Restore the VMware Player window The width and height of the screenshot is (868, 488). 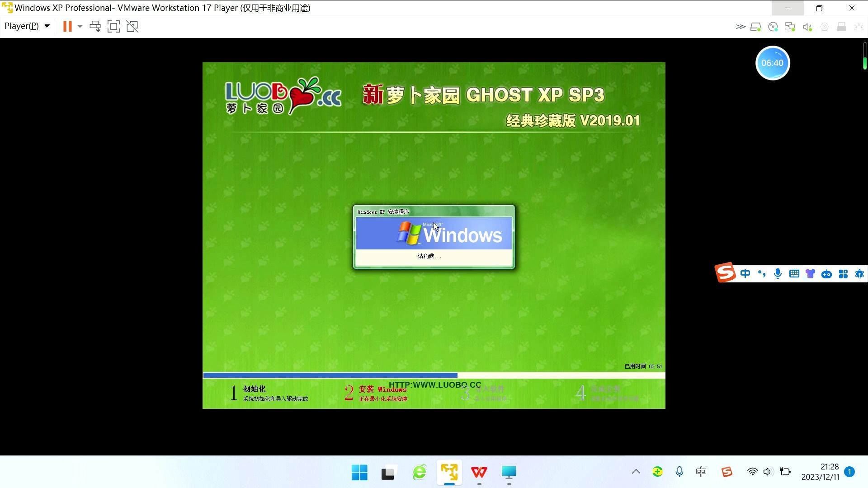(x=819, y=8)
